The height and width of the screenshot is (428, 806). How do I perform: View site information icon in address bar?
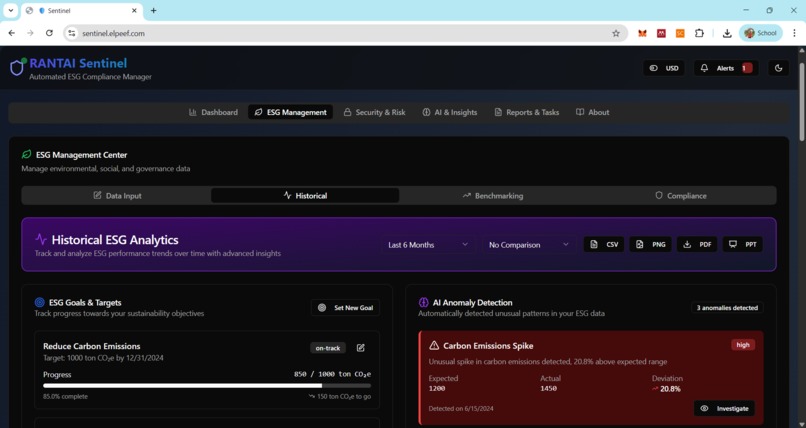(71, 33)
